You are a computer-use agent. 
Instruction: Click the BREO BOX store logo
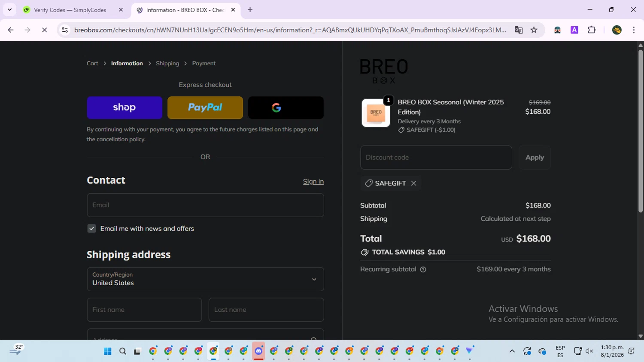[384, 71]
